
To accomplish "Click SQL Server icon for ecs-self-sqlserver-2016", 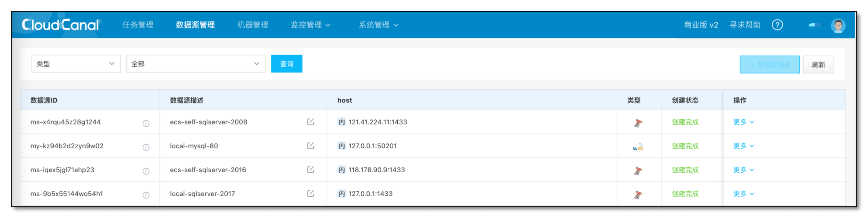I will (x=638, y=170).
